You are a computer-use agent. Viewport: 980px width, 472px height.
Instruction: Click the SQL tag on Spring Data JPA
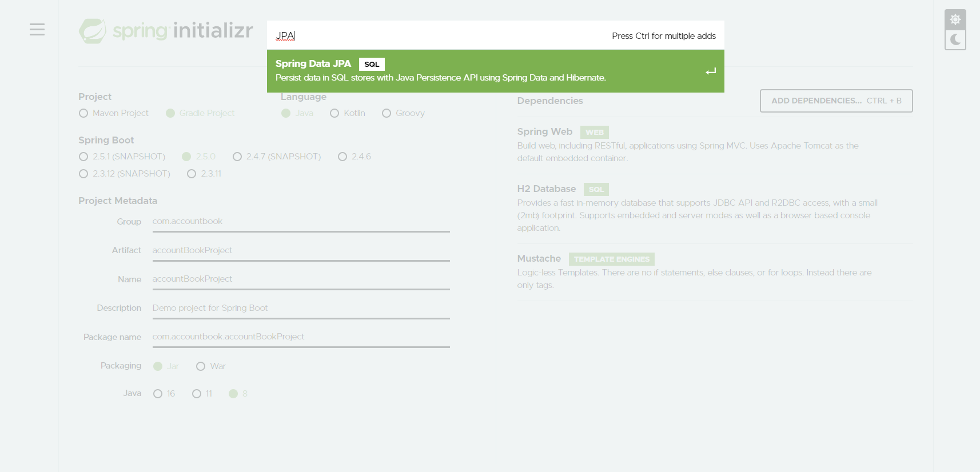(x=372, y=64)
